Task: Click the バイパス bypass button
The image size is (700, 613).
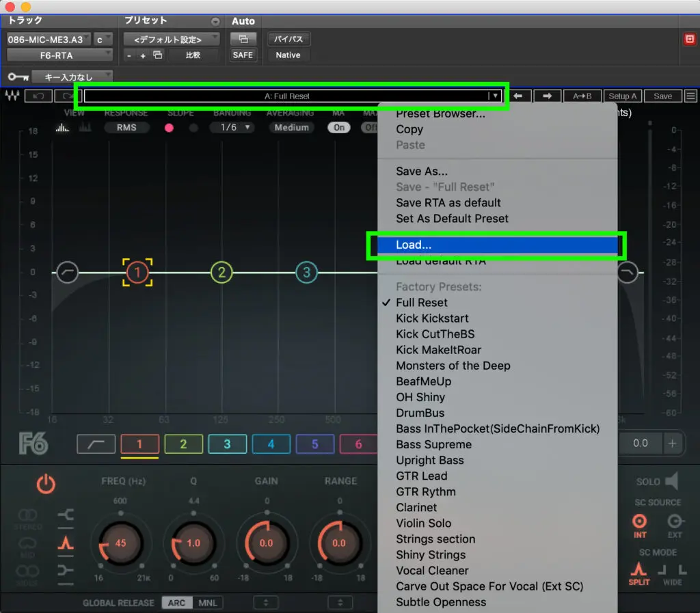Action: pyautogui.click(x=288, y=39)
